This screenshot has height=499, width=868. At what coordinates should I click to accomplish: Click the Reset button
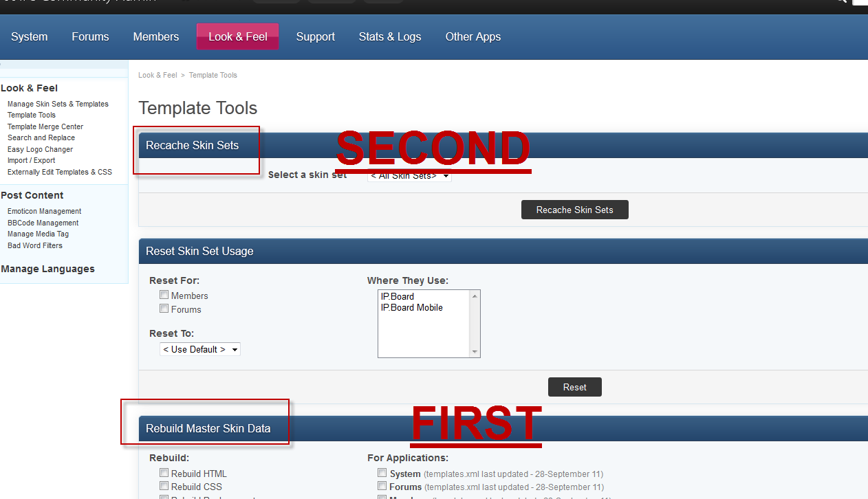(x=574, y=387)
